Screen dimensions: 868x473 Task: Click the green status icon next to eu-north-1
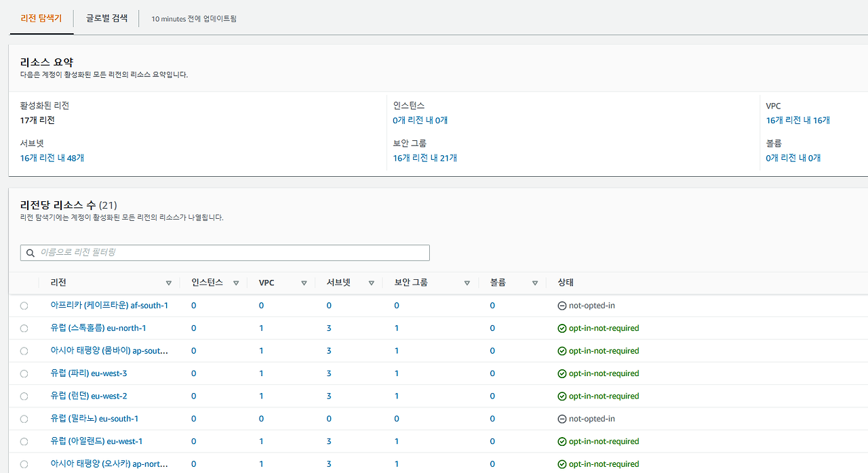point(561,328)
